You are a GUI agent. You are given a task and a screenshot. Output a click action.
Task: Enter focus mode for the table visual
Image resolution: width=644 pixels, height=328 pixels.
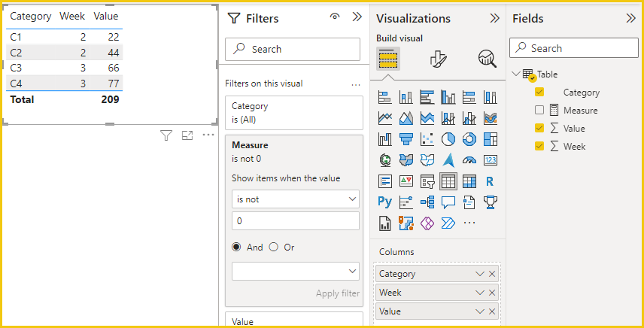pos(187,135)
